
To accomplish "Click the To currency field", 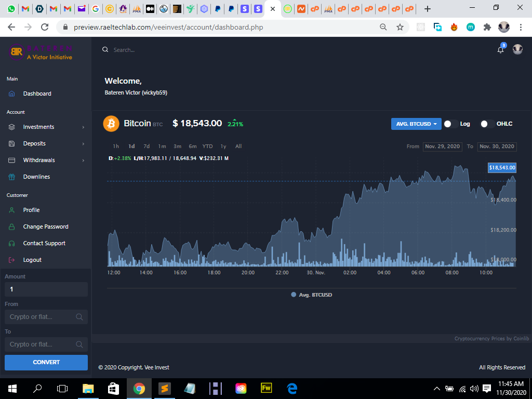I will pyautogui.click(x=46, y=344).
